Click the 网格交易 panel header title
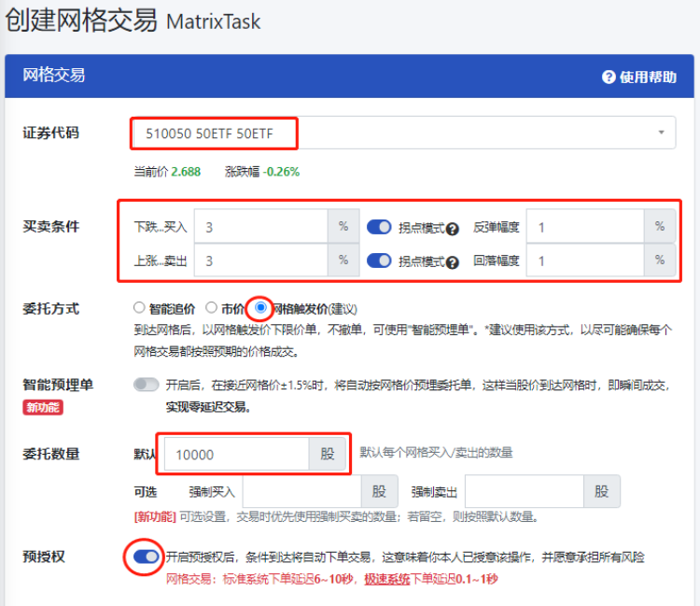 54,75
